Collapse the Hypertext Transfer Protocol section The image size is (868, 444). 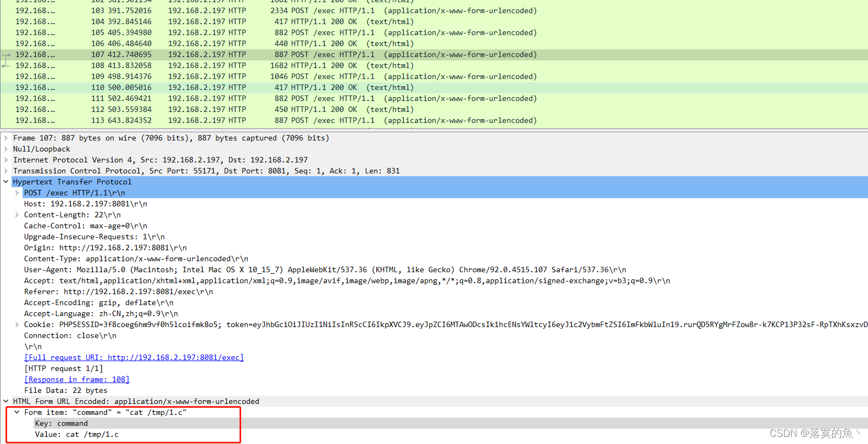click(6, 182)
